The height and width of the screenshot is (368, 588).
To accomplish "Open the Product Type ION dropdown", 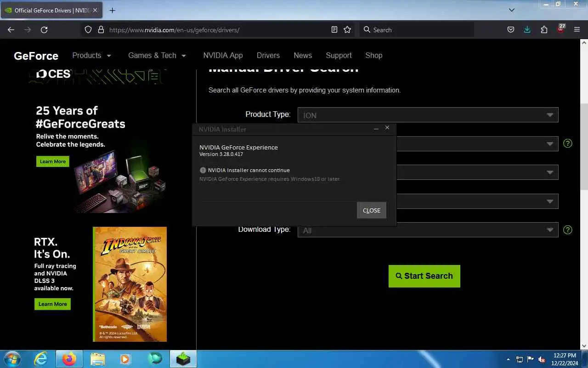I will (x=428, y=115).
